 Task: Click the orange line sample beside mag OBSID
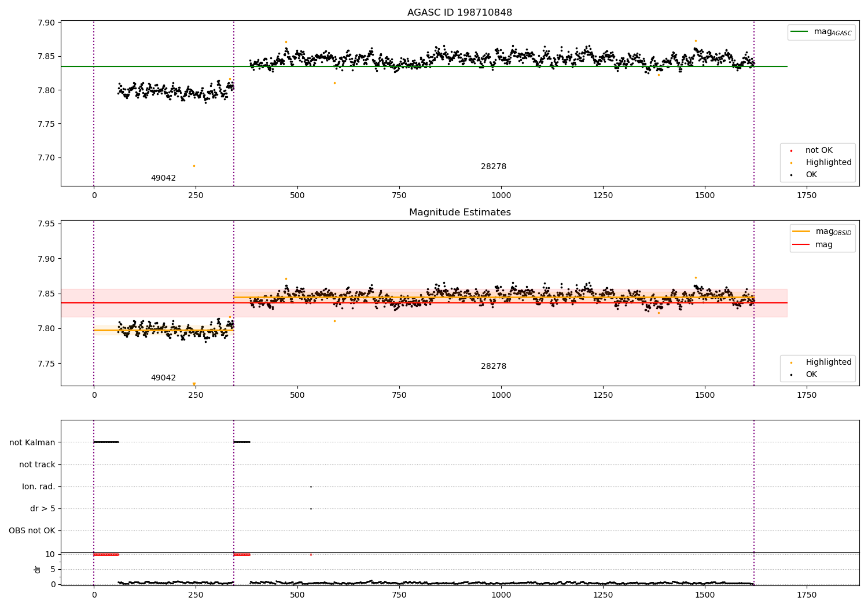tap(801, 232)
